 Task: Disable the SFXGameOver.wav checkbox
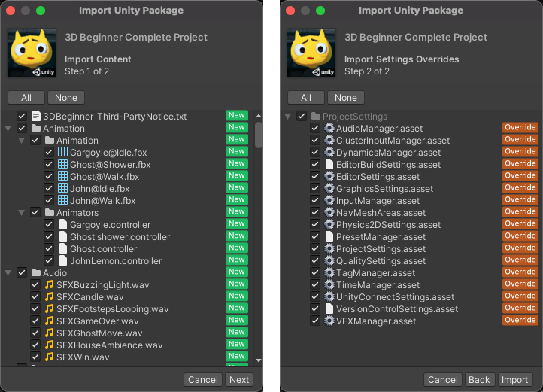(x=35, y=321)
